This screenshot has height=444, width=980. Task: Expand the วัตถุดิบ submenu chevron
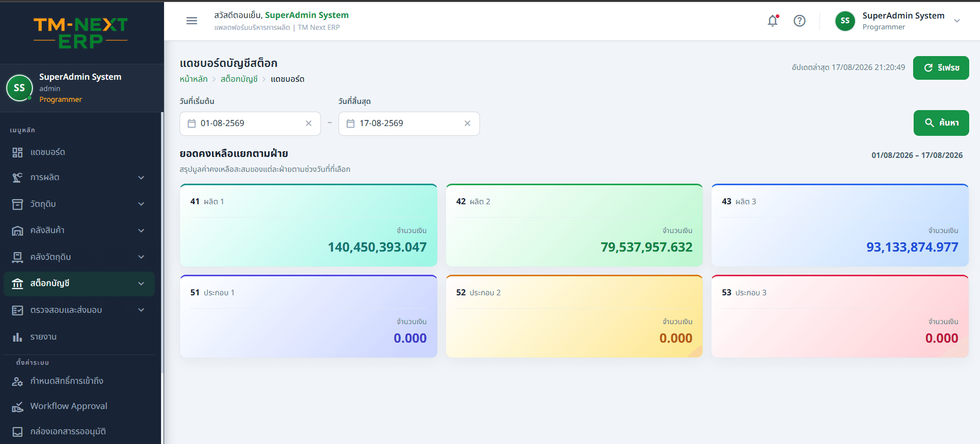(141, 204)
